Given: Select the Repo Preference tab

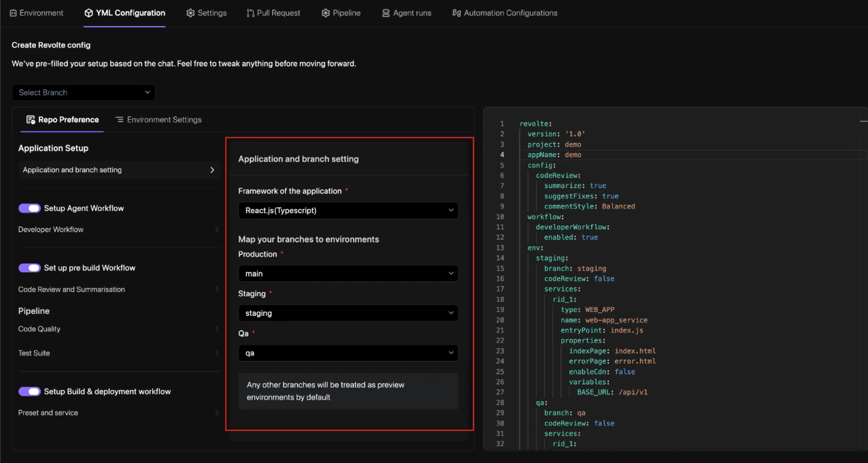Looking at the screenshot, I should tap(63, 120).
